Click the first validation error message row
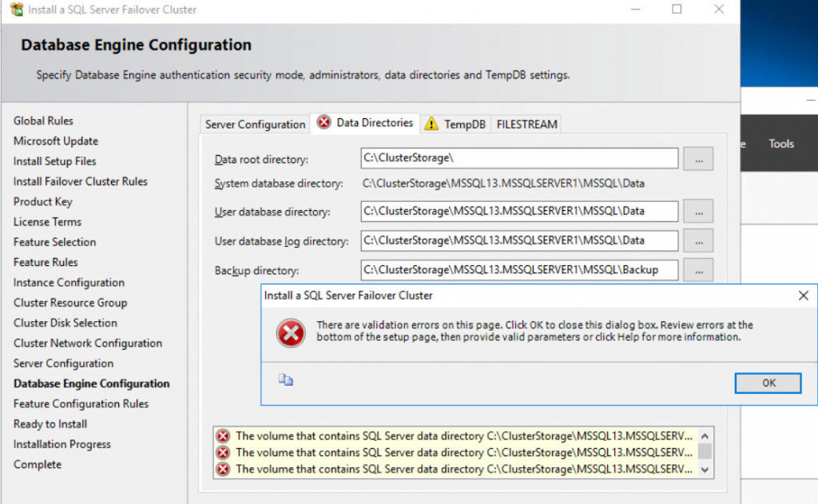Screen dimensions: 818x504 [x=455, y=435]
